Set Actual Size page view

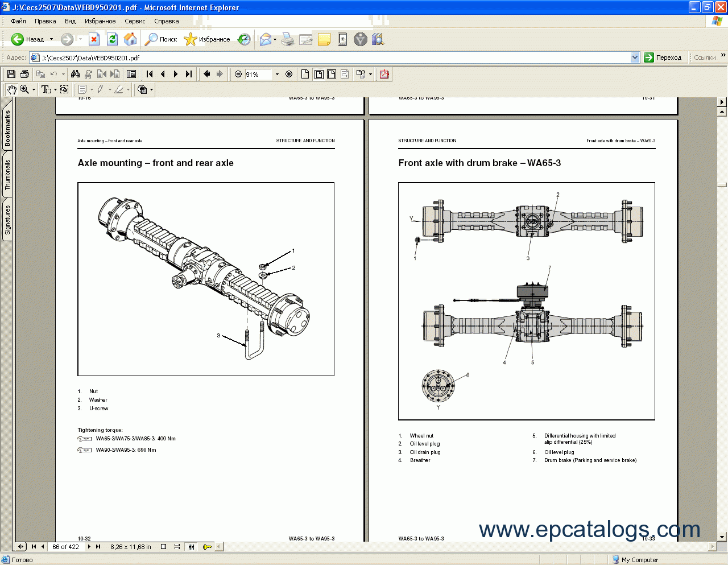click(305, 74)
